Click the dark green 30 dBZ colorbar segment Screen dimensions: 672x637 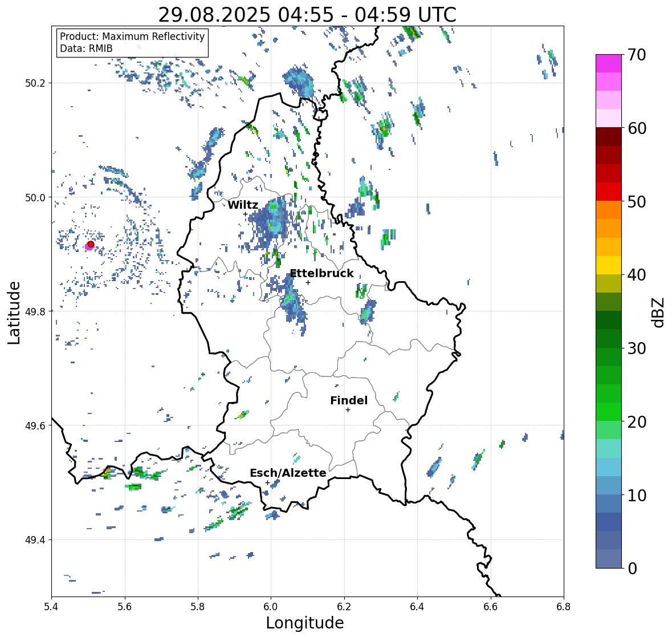[609, 338]
